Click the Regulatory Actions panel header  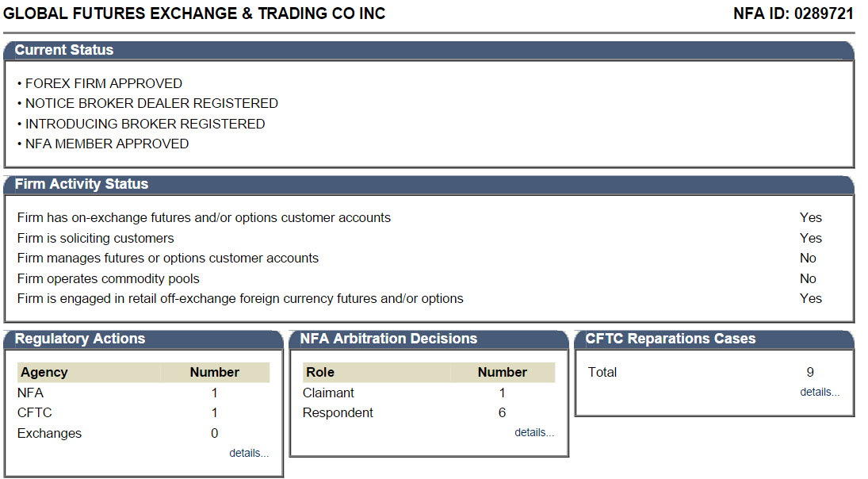(143, 339)
